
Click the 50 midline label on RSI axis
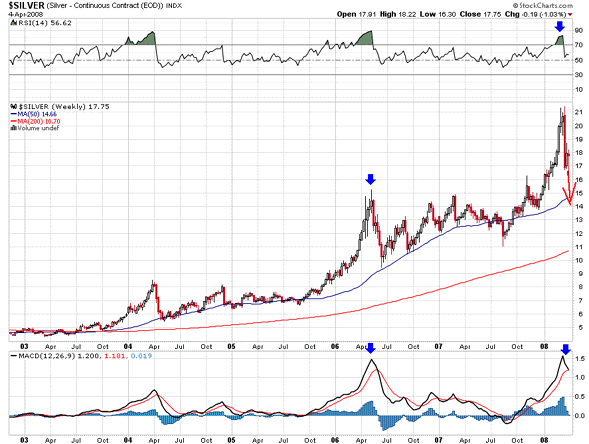tap(579, 60)
